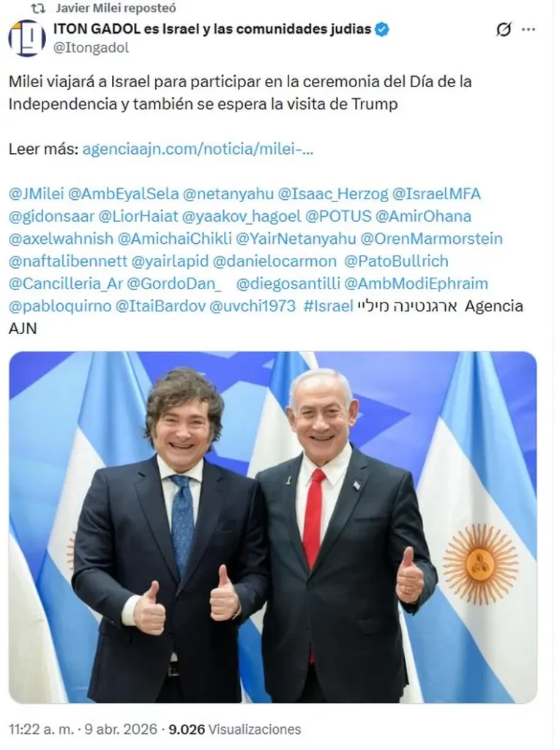Screen dimensions: 560x750
Task: Click the Javier Milei reposteó label
Action: click(x=116, y=8)
